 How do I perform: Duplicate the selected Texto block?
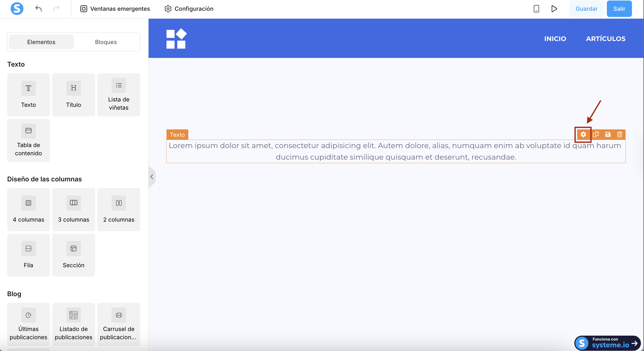click(x=596, y=135)
